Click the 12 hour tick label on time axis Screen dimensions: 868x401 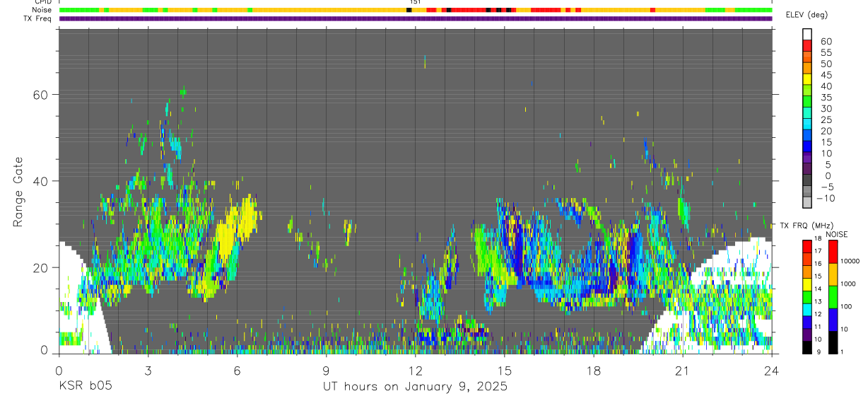[x=415, y=370]
